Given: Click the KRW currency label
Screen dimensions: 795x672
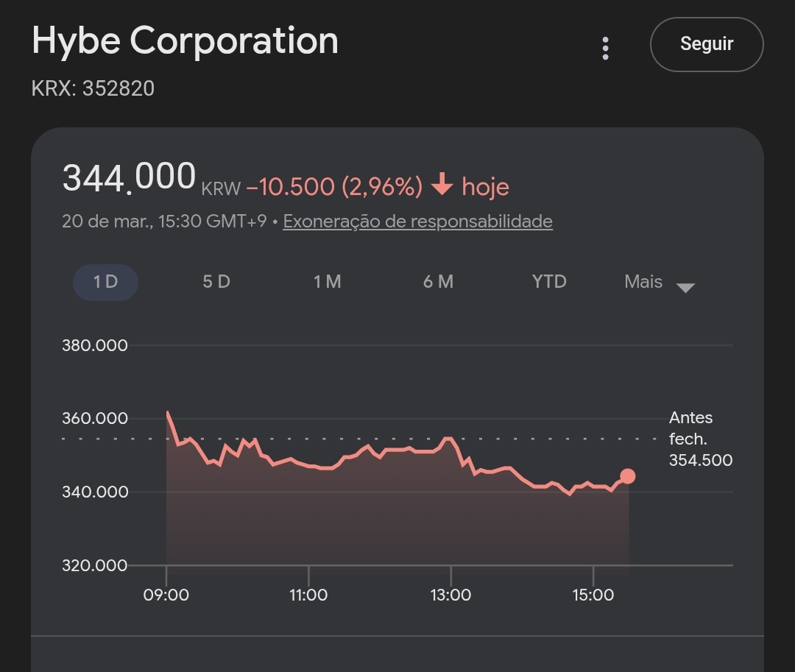Looking at the screenshot, I should click(221, 189).
